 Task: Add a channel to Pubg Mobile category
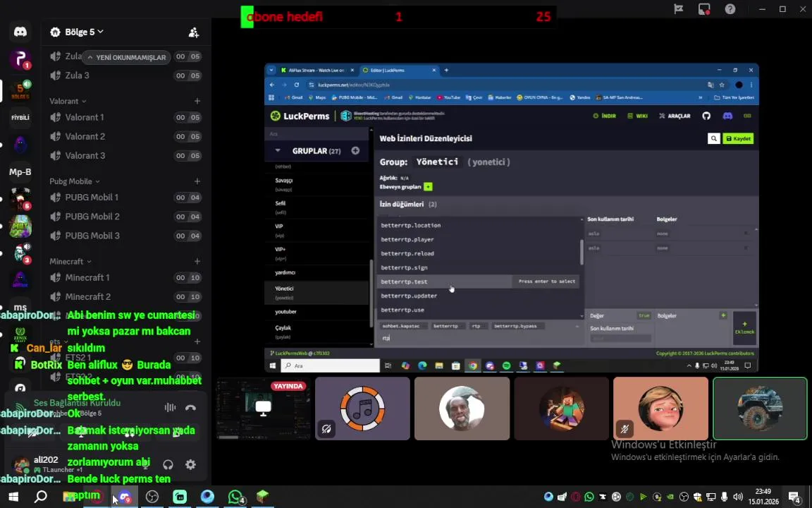[x=197, y=181]
